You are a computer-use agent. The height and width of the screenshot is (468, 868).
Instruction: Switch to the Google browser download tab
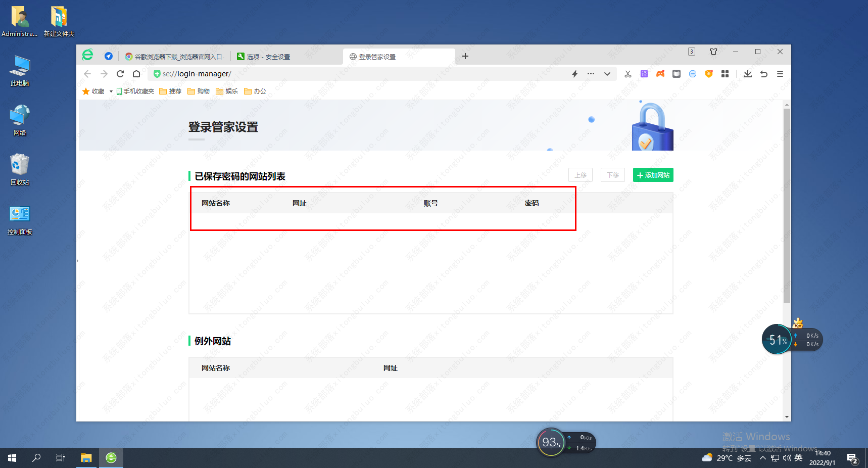[x=174, y=57]
